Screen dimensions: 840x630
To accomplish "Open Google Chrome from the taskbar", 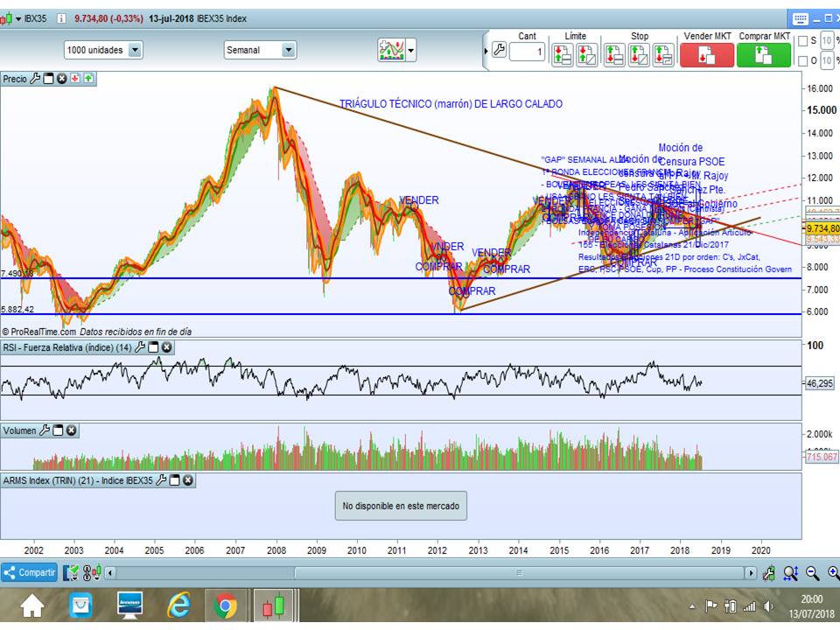I will point(225,605).
